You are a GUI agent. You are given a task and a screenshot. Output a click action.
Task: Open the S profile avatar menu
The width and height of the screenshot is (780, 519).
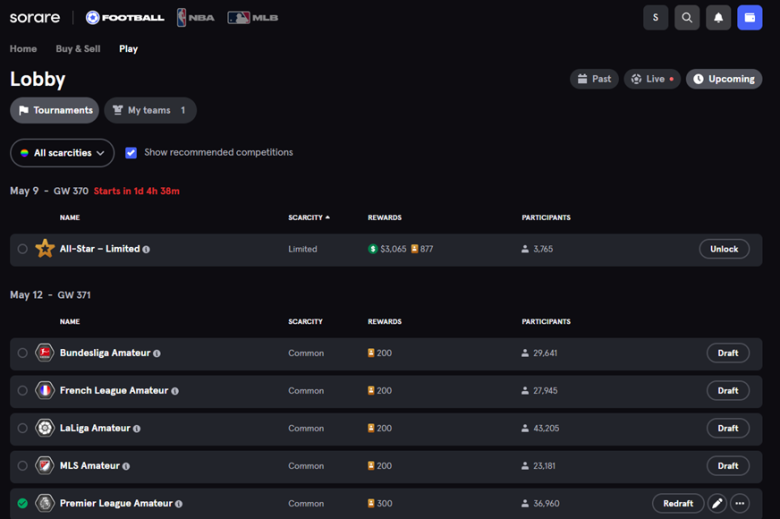pos(655,18)
